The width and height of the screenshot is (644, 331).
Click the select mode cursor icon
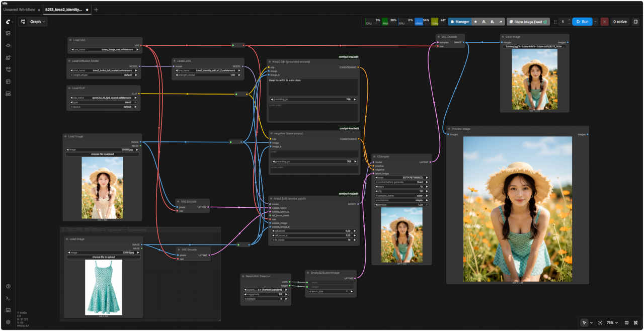(x=584, y=322)
